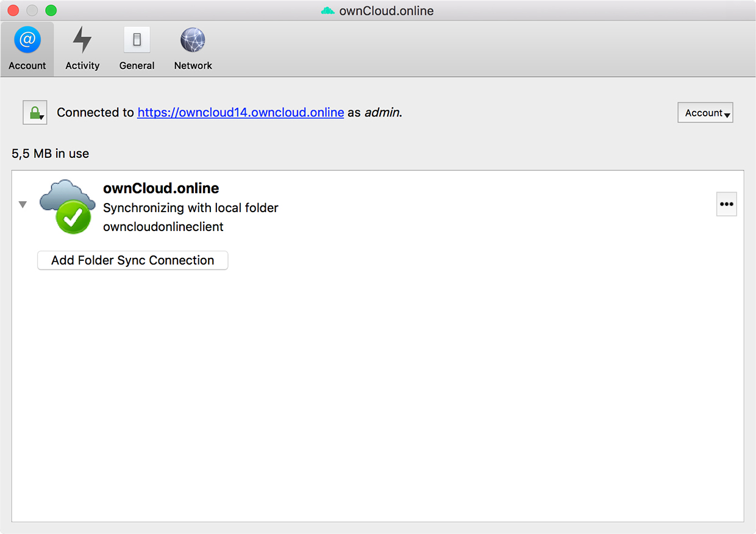Image resolution: width=756 pixels, height=534 pixels.
Task: Open the General settings tab
Action: click(x=137, y=49)
